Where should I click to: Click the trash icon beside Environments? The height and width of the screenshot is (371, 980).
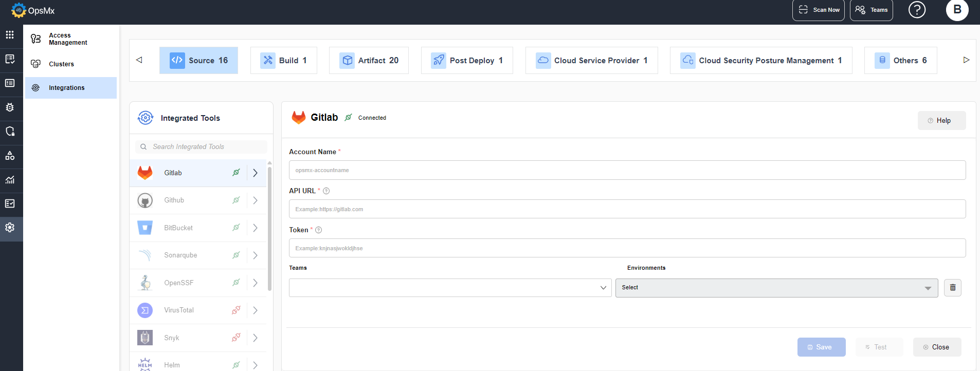[x=952, y=288]
